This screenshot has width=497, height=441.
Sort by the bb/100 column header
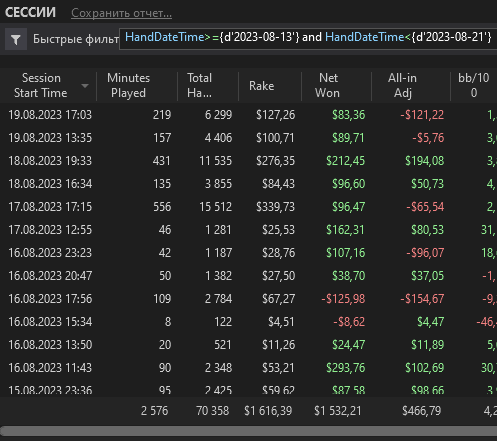(474, 85)
